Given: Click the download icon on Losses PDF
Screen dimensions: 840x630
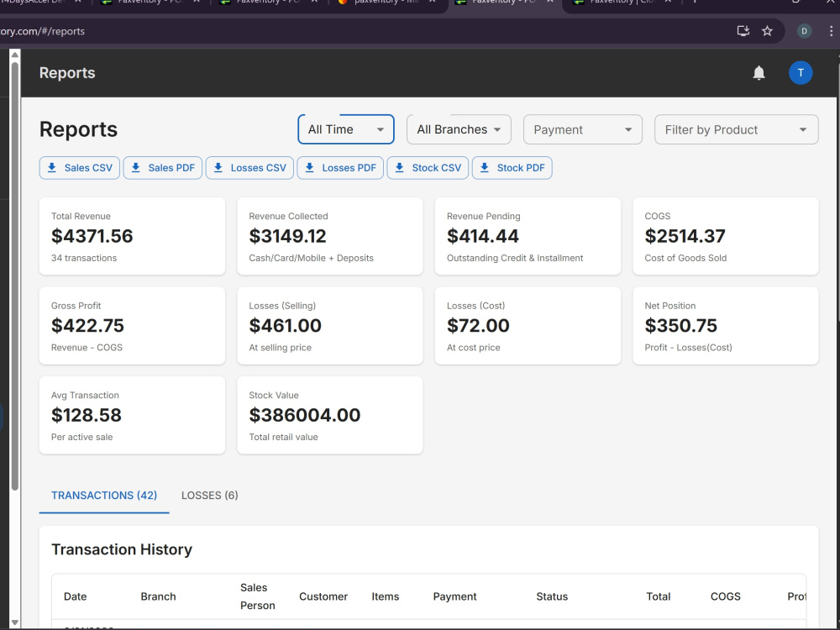Looking at the screenshot, I should [x=310, y=168].
